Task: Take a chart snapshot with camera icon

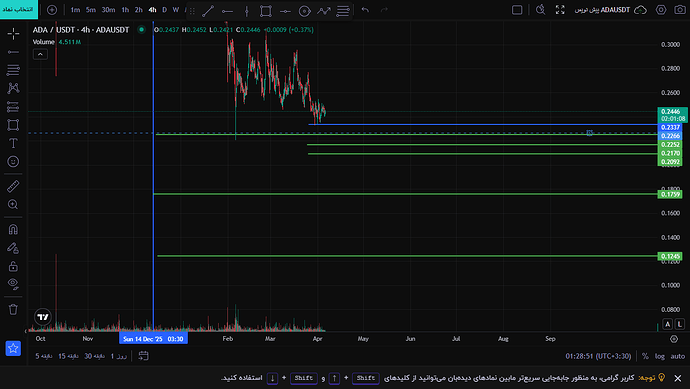Action: 680,10
